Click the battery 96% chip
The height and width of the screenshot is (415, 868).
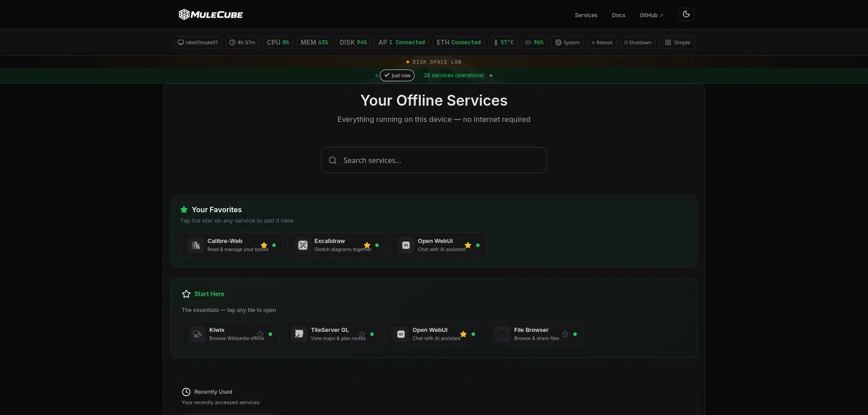coord(534,42)
